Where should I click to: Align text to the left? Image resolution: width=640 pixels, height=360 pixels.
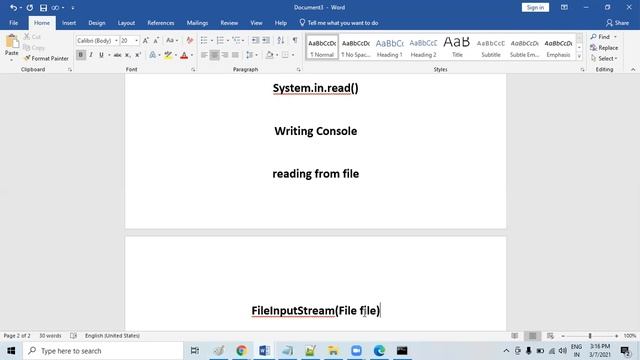click(x=204, y=55)
